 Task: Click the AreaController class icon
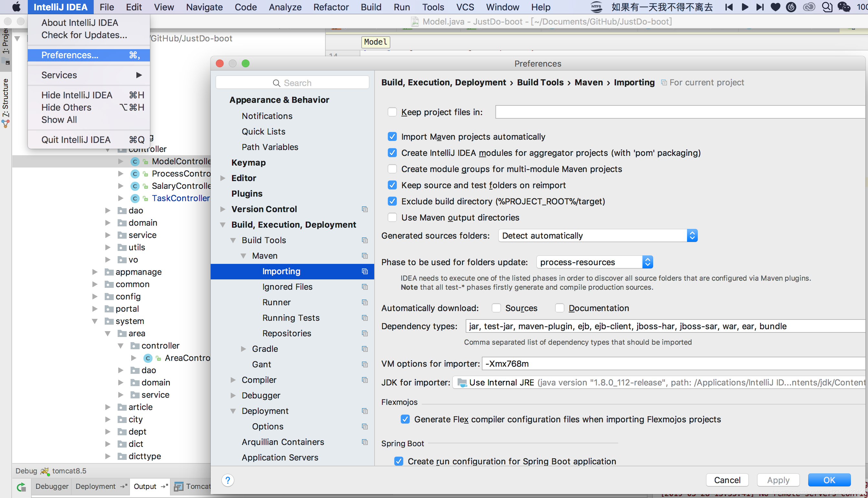click(148, 358)
